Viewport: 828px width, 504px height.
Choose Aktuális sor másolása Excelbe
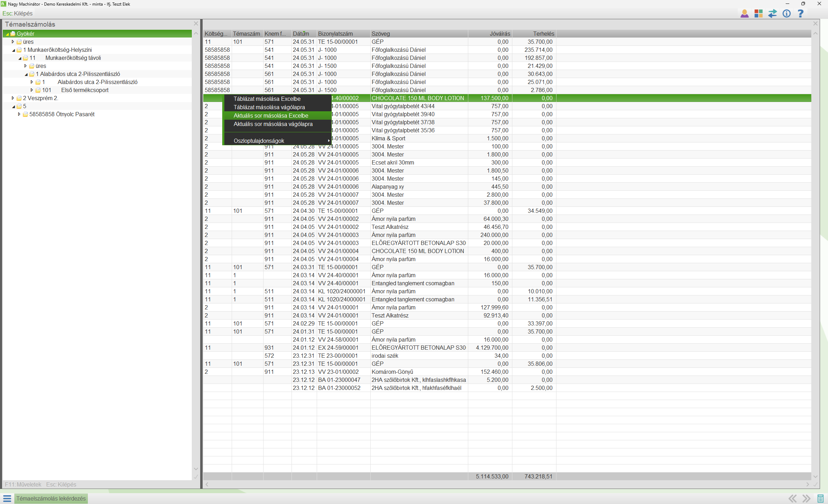(271, 115)
